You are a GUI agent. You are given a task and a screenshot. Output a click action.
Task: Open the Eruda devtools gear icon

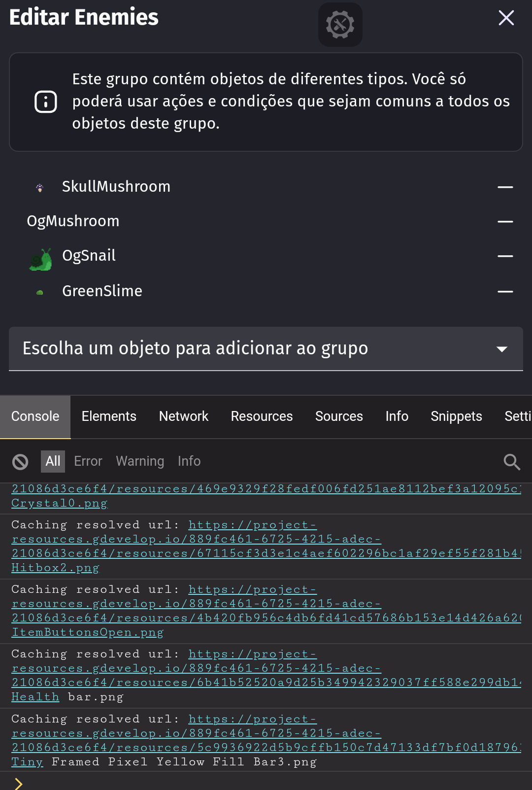pos(340,25)
